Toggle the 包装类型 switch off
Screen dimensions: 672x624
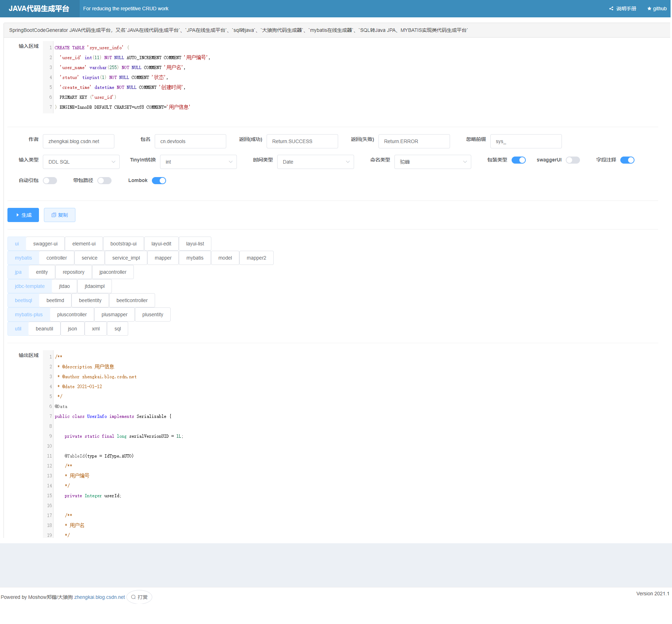519,160
